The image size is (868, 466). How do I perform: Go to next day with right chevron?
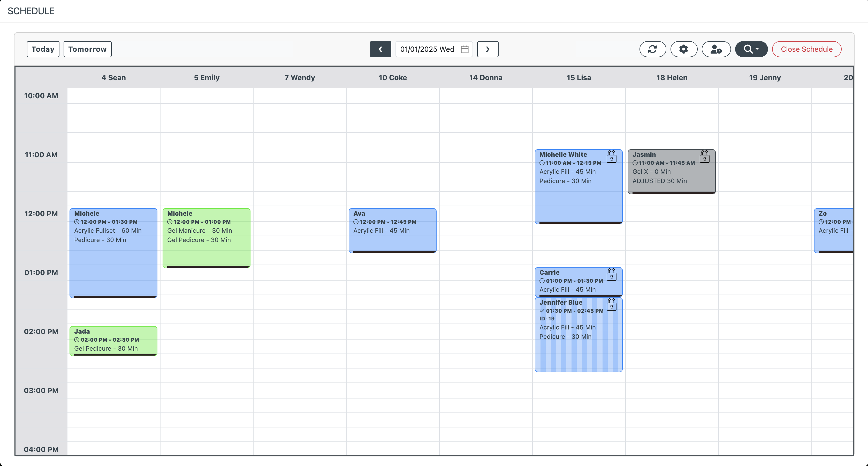[487, 49]
